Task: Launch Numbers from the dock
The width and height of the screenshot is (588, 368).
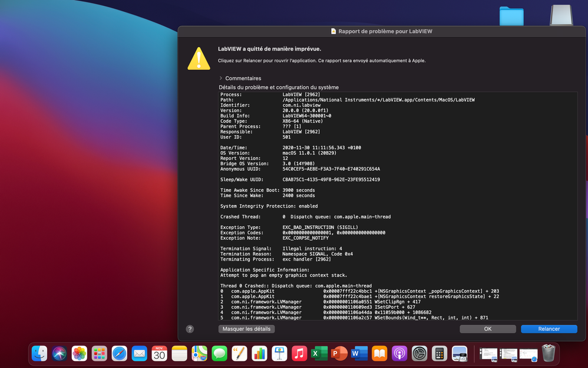Action: pyautogui.click(x=259, y=353)
